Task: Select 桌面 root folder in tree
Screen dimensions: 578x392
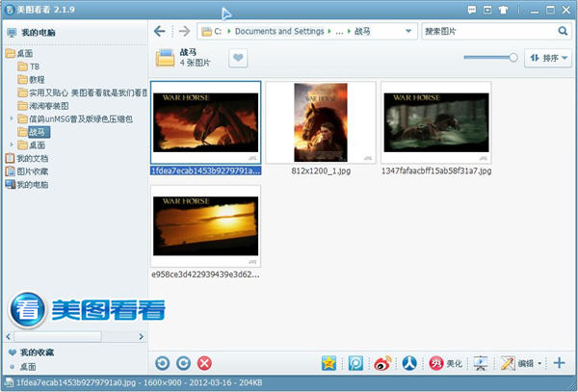Action: click(19, 53)
